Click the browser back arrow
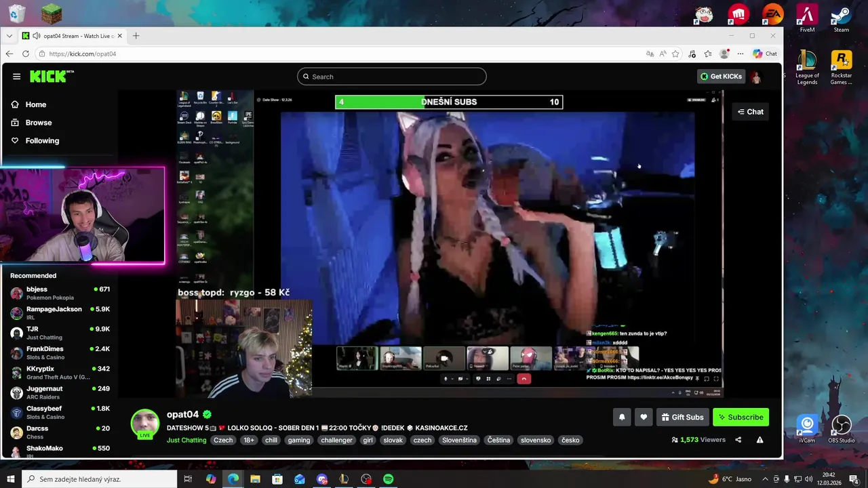The image size is (868, 488). click(9, 54)
